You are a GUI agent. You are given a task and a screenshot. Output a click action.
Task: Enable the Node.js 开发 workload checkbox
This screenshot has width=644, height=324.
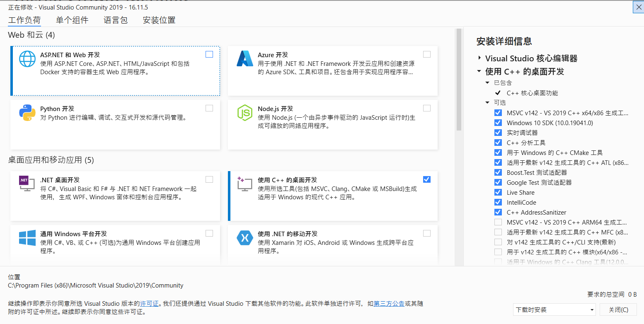point(427,108)
